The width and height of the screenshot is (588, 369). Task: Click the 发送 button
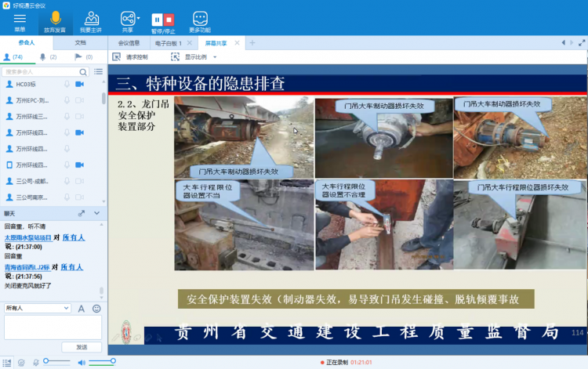click(x=82, y=347)
